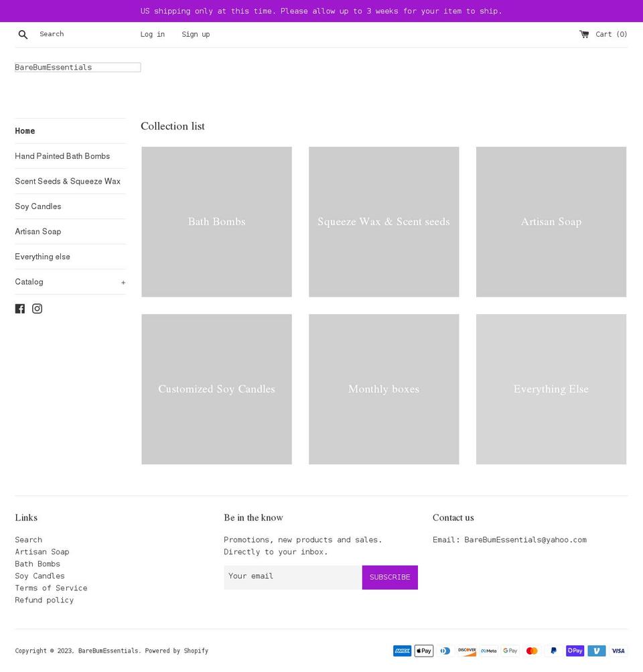Click the Apple Pay payment icon
Viewport: 643px width, 672px height.
click(x=424, y=651)
